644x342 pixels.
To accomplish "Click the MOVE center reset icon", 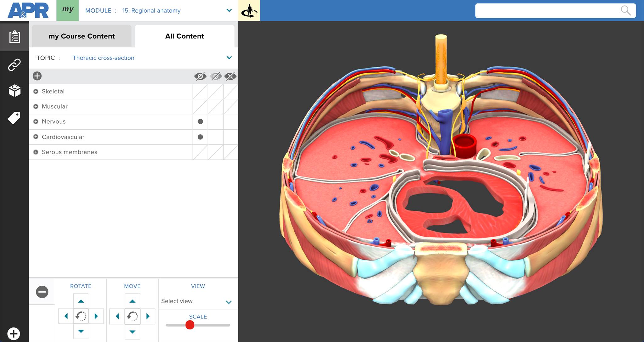I will tap(132, 316).
